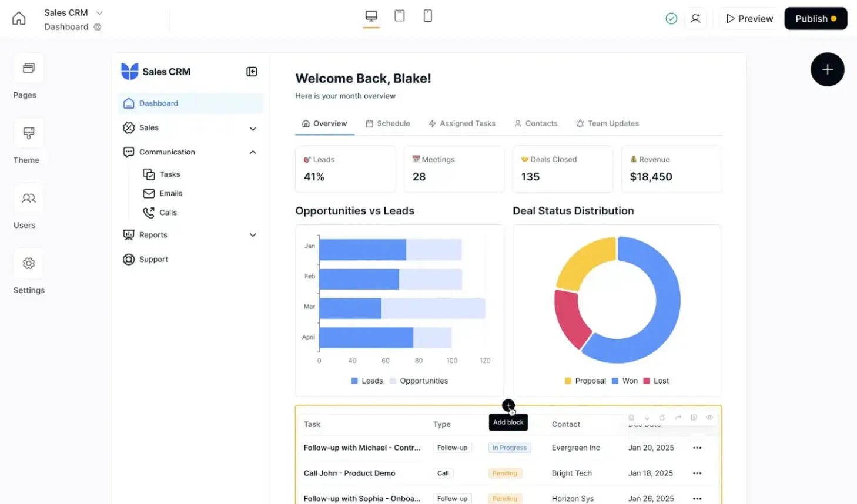Duplicate the selected table block
857x504 pixels.
pyautogui.click(x=662, y=418)
